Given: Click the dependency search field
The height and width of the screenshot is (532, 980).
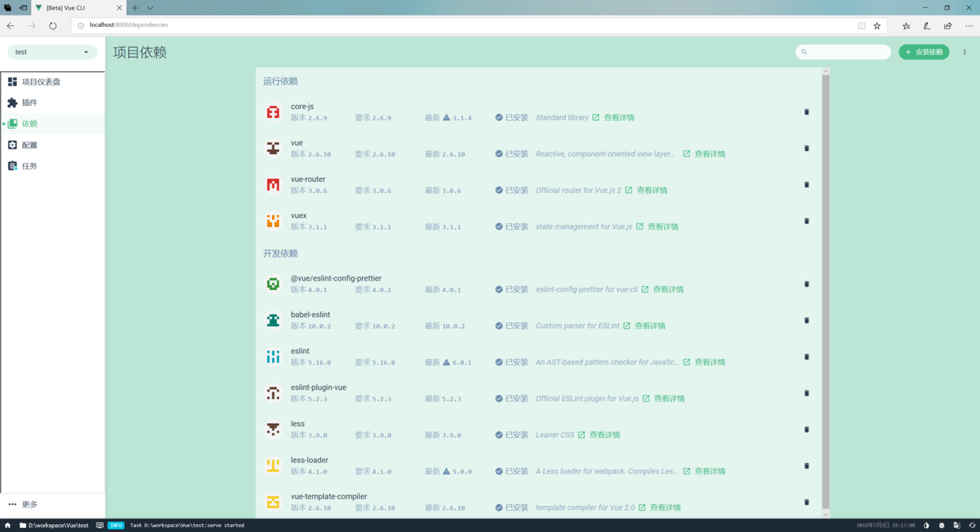Looking at the screenshot, I should point(843,52).
